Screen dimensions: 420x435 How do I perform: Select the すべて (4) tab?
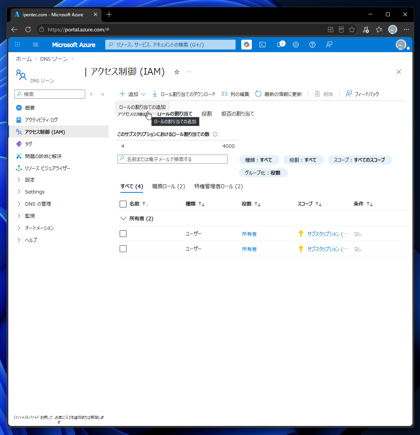pyautogui.click(x=132, y=186)
